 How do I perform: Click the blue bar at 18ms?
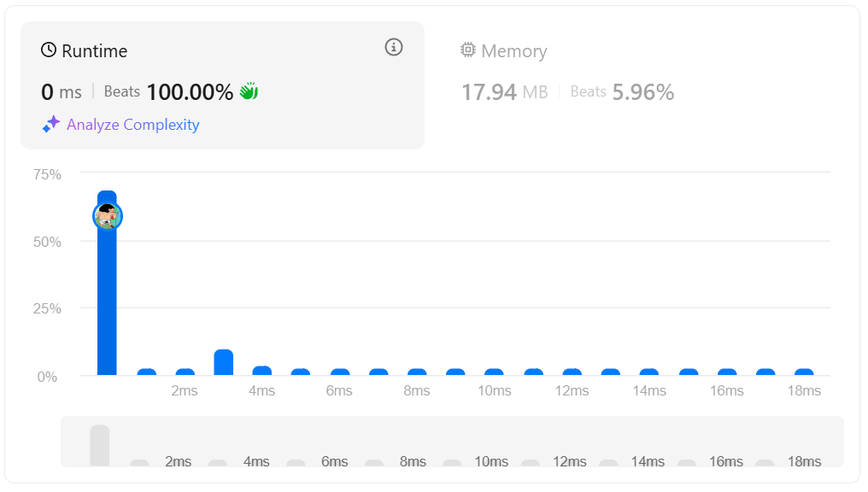804,372
